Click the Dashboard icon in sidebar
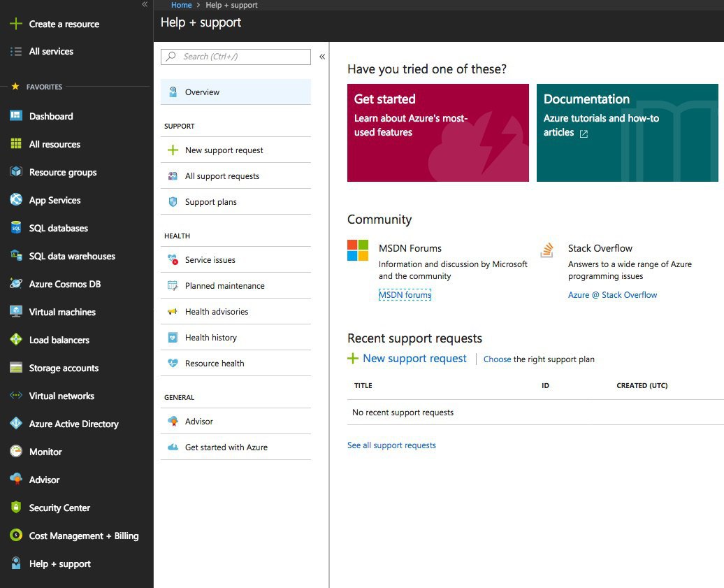724x588 pixels. pos(15,116)
